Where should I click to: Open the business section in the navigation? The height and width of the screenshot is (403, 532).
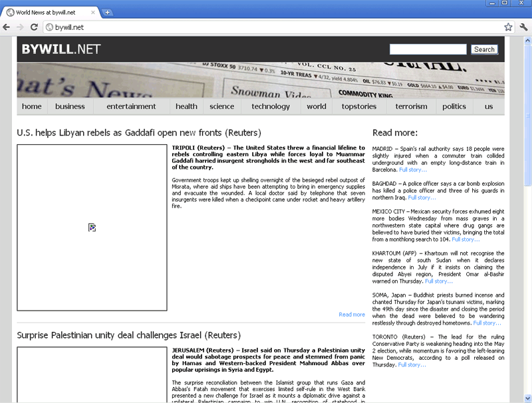[x=70, y=106]
